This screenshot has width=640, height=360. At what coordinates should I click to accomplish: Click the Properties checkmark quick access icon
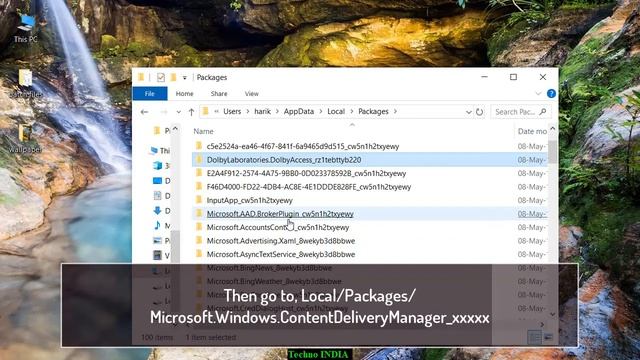coord(160,77)
